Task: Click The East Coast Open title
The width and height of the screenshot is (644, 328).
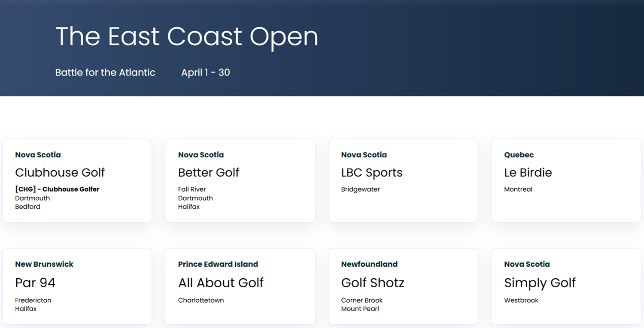Action: coord(187,36)
